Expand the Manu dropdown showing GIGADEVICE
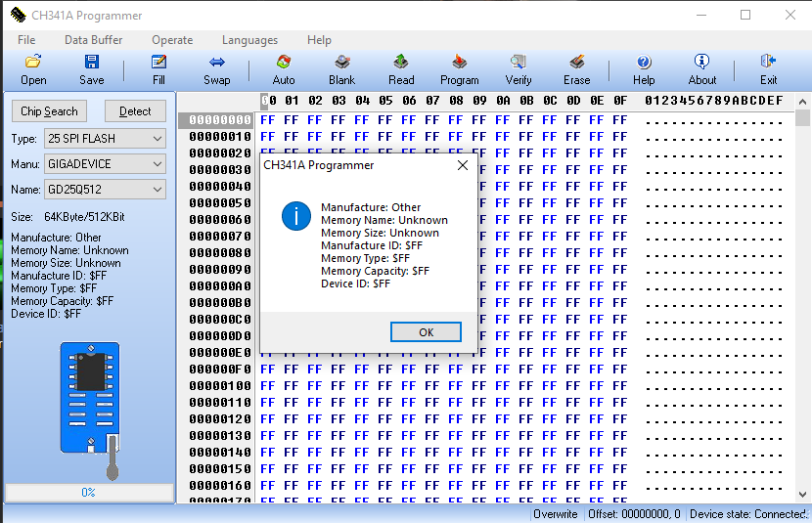This screenshot has height=523, width=812. [105, 164]
